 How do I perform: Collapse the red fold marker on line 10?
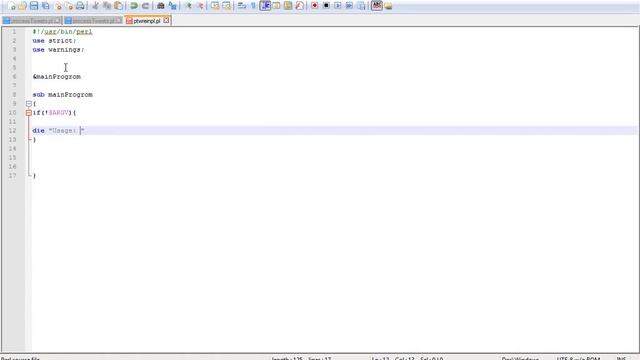click(29, 113)
